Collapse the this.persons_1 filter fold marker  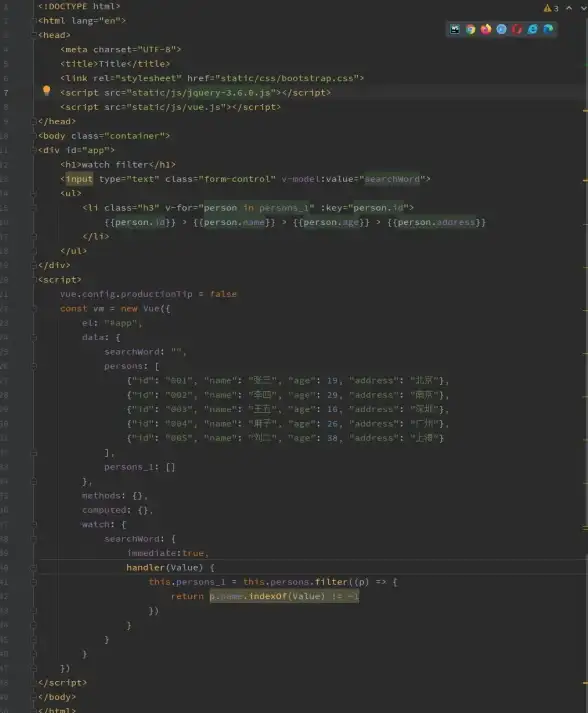pyautogui.click(x=34, y=582)
